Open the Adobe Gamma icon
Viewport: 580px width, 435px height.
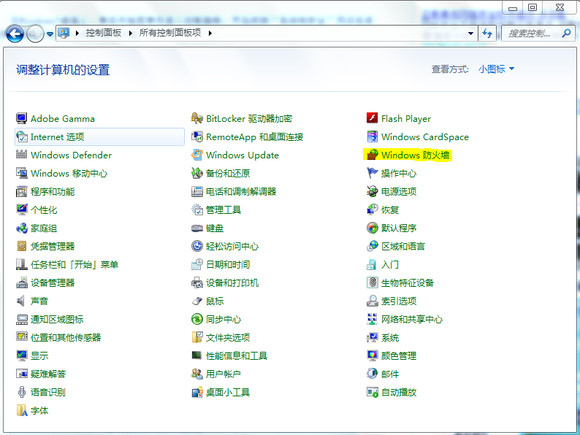[22, 118]
